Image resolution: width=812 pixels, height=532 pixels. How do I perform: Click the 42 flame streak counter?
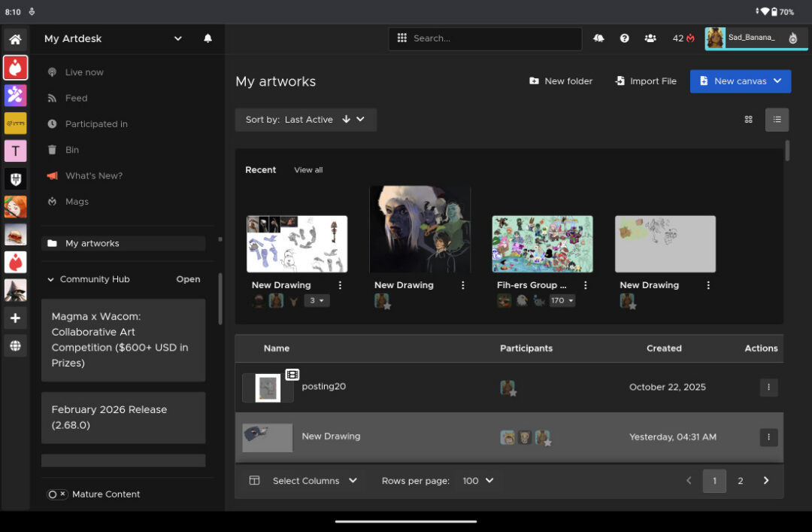click(683, 38)
